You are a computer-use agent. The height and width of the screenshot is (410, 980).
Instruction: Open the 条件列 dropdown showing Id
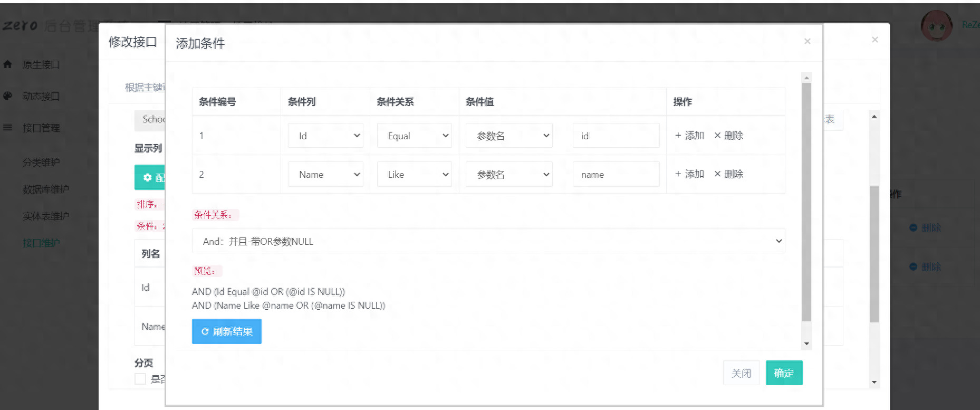[325, 136]
